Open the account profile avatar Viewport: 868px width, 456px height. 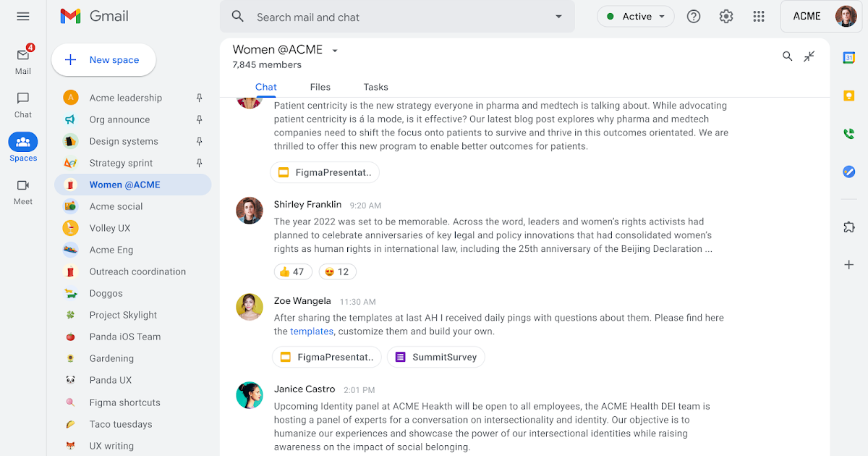(x=846, y=16)
